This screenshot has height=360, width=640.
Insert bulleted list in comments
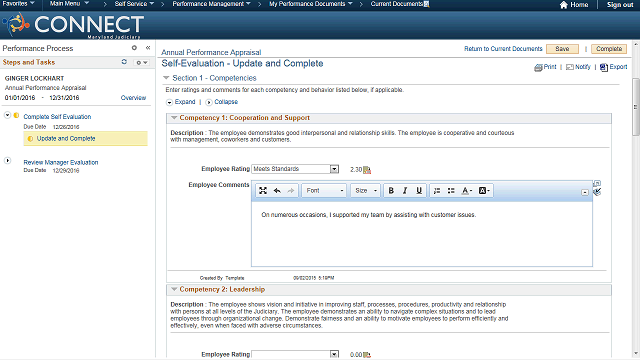click(451, 191)
